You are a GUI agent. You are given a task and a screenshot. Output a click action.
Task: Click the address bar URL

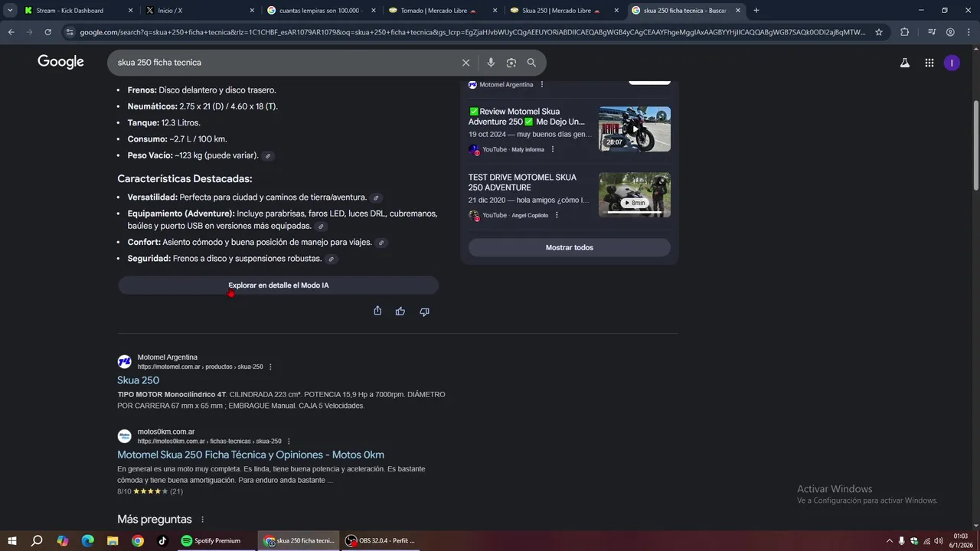pyautogui.click(x=473, y=32)
